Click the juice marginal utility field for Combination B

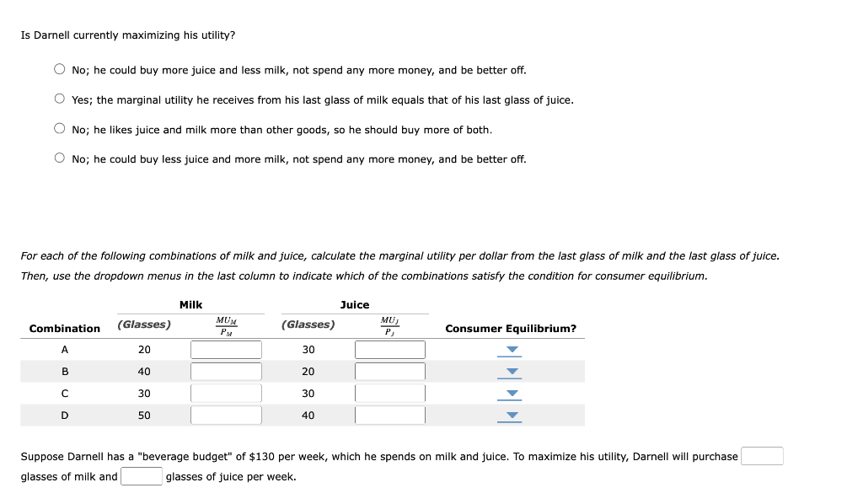click(x=389, y=371)
